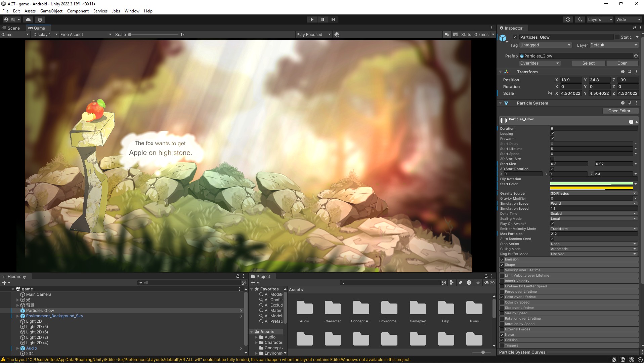Image resolution: width=644 pixels, height=363 pixels.
Task: Click the Account profile icon
Action: pyautogui.click(x=6, y=19)
